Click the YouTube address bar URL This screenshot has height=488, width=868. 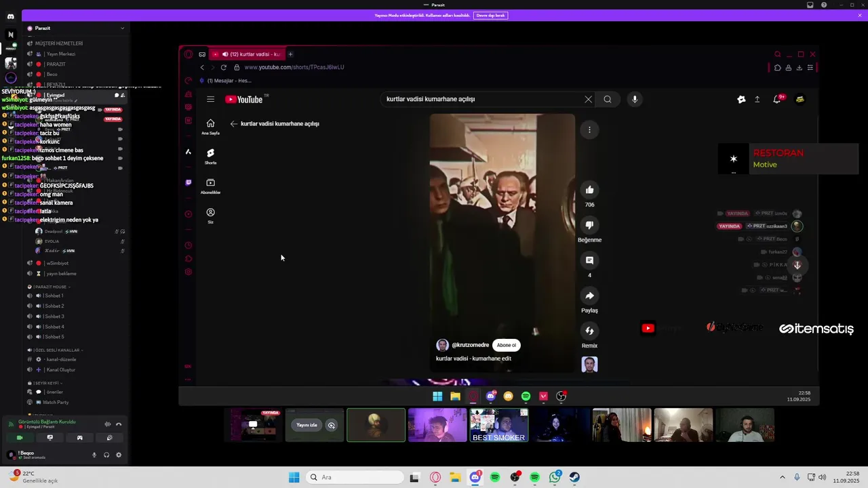(294, 67)
